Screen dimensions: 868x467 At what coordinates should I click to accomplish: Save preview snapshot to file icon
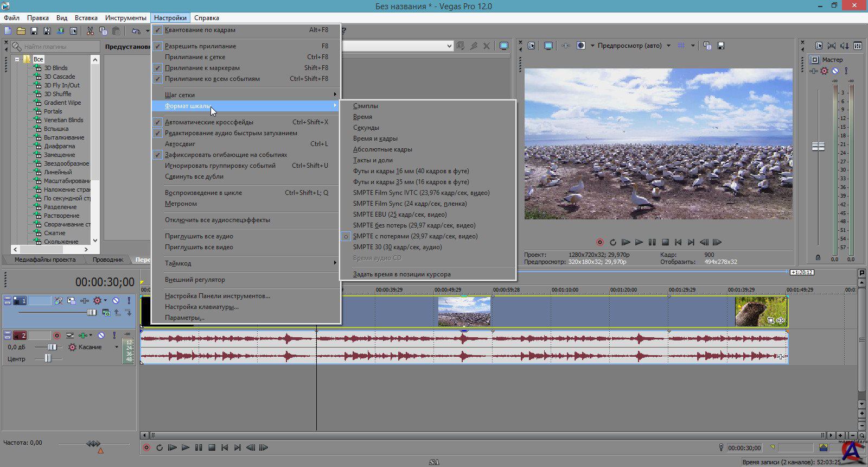(720, 46)
